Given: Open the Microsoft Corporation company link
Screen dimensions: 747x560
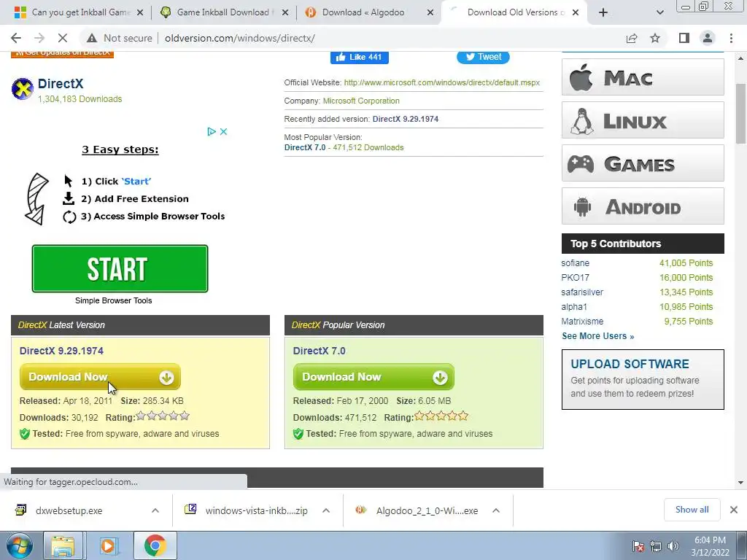Looking at the screenshot, I should point(361,101).
